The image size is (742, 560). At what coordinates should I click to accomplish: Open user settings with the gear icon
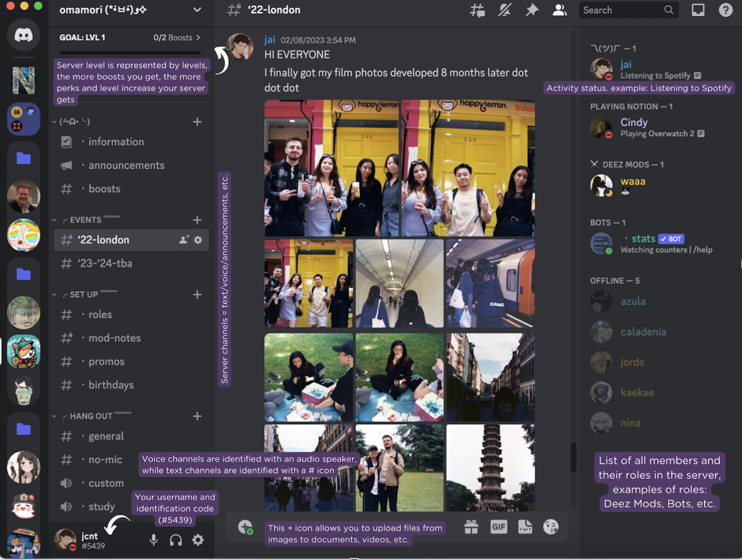click(198, 539)
